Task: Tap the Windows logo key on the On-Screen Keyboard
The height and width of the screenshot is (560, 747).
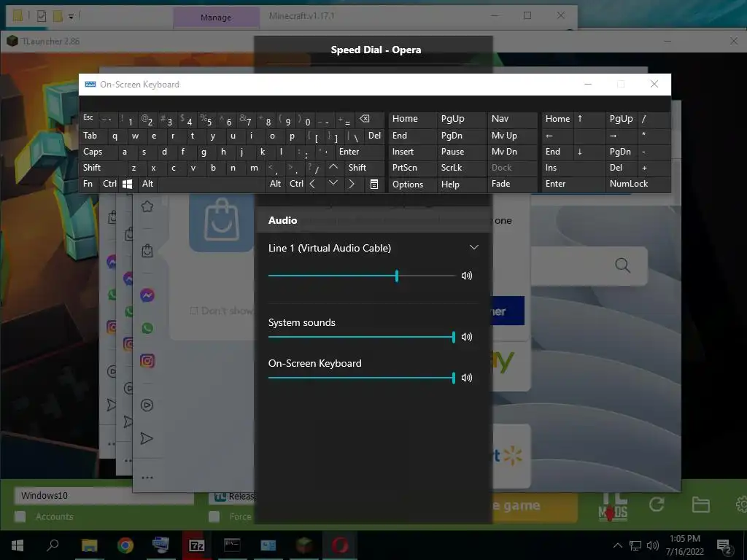Action: coord(127,184)
